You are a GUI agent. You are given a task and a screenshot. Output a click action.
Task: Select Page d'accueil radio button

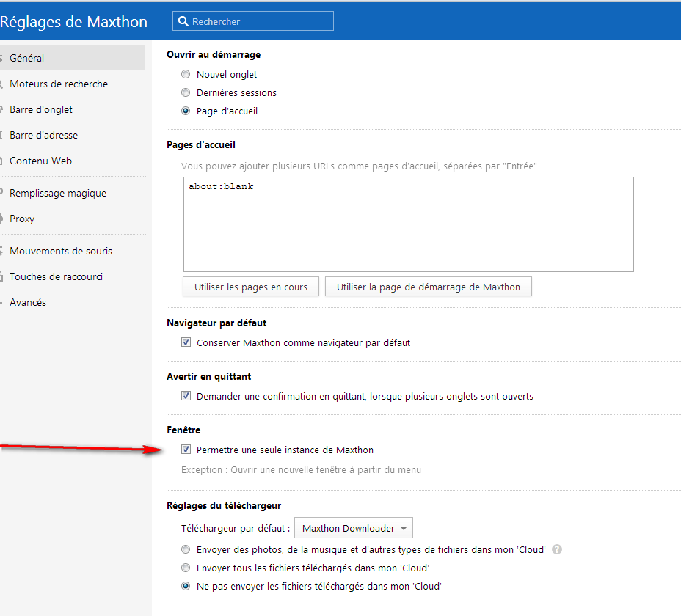point(186,111)
